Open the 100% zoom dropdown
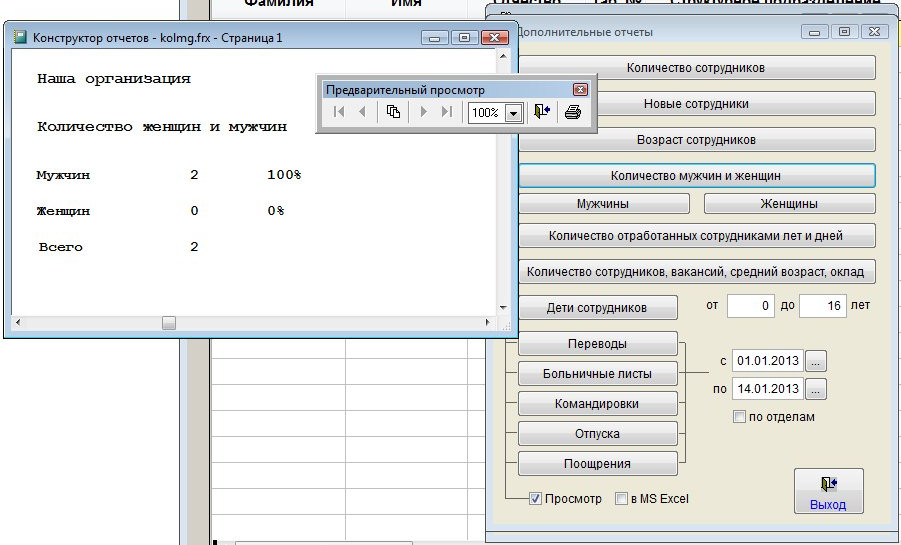Screen dimensions: 901x545 513,113
